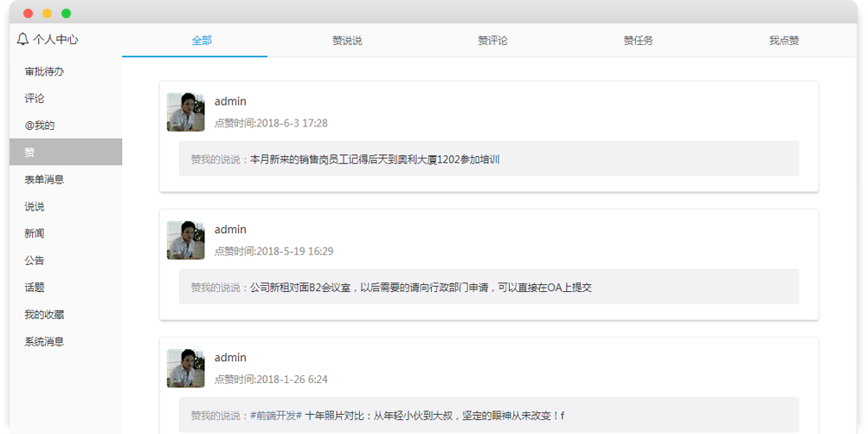
Task: Open 表单消息 in the sidebar
Action: pyautogui.click(x=44, y=179)
